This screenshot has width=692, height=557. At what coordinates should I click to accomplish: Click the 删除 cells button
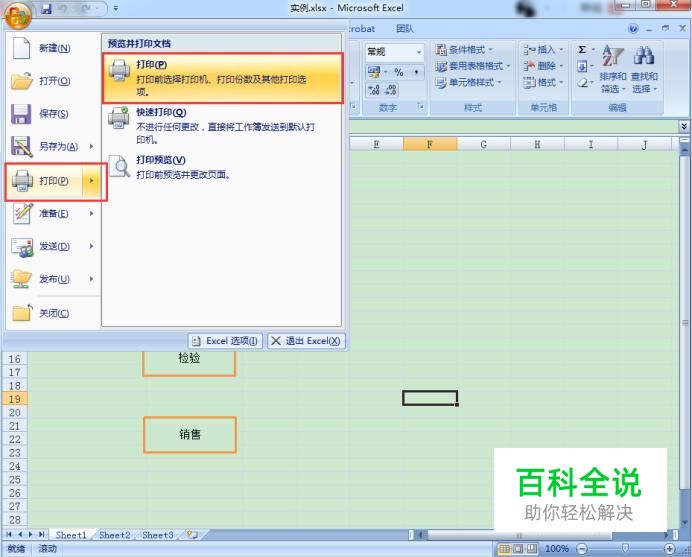click(543, 66)
